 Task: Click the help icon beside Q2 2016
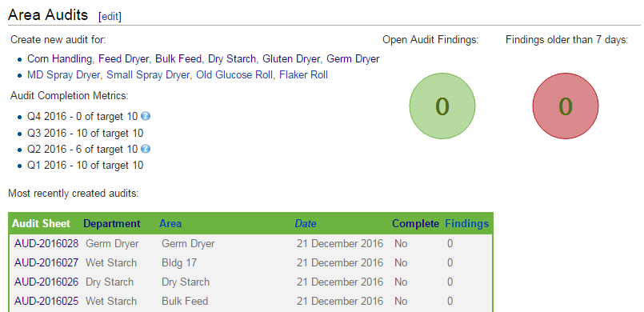[x=146, y=149]
